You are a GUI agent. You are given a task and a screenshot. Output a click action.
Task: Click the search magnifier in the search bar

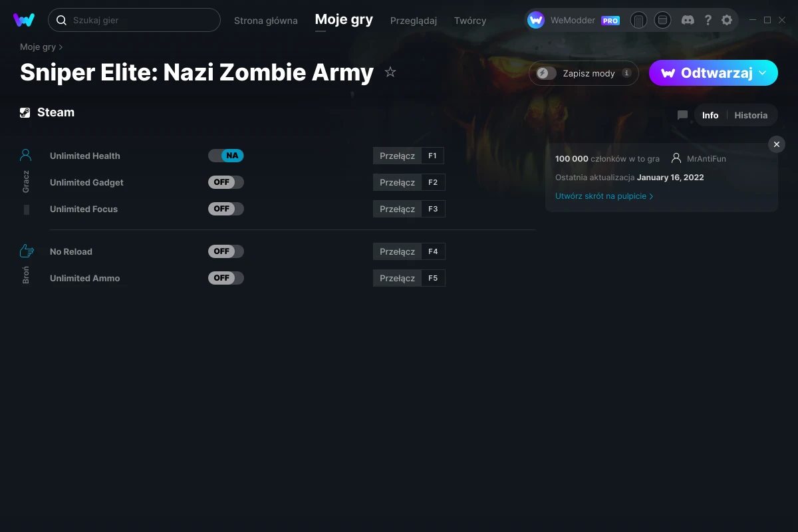(x=61, y=20)
